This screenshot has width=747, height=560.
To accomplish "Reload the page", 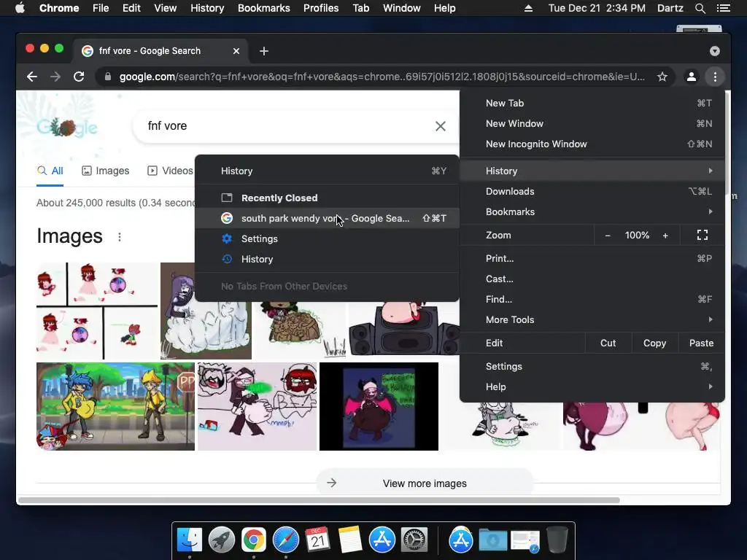I will pyautogui.click(x=79, y=77).
